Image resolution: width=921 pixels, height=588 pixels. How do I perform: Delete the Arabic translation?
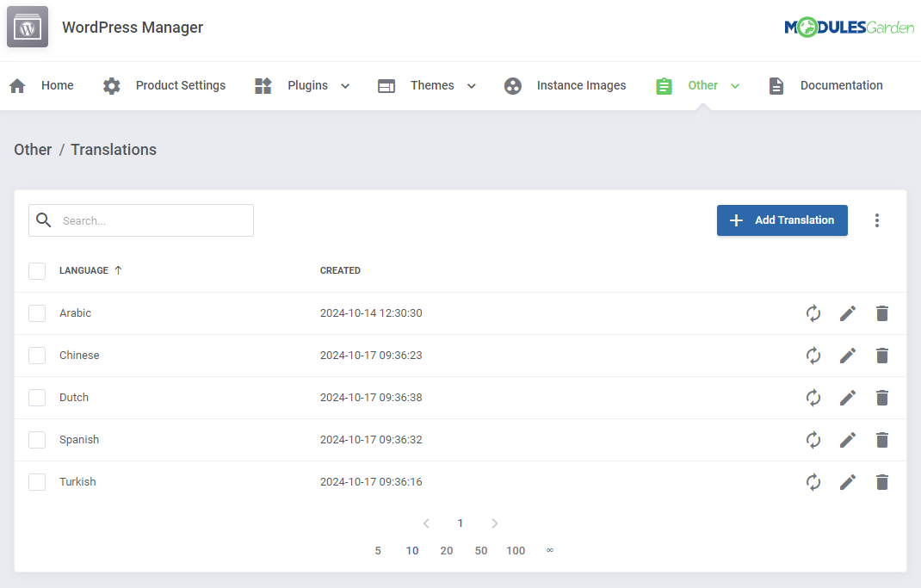[882, 313]
